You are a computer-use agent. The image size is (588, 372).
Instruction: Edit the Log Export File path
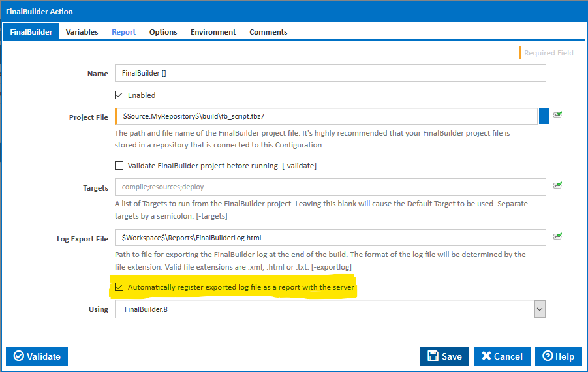click(x=330, y=238)
